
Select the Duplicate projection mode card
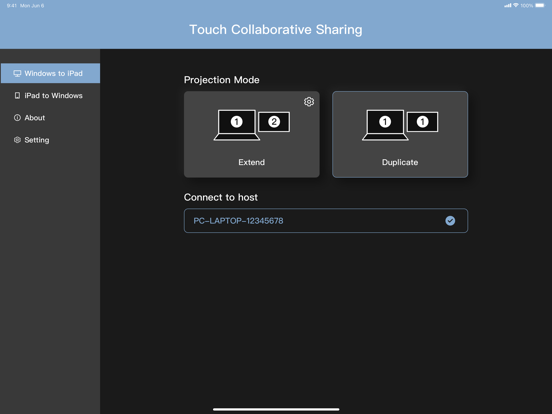(400, 134)
